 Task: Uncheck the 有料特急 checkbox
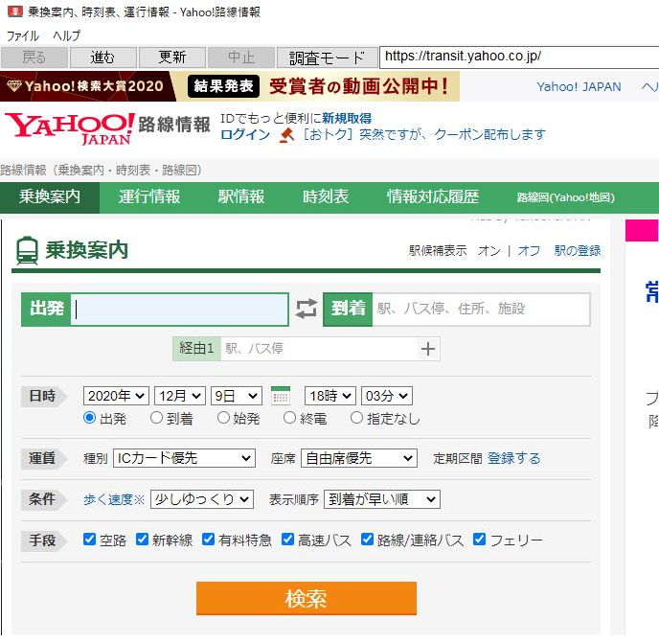[x=208, y=540]
